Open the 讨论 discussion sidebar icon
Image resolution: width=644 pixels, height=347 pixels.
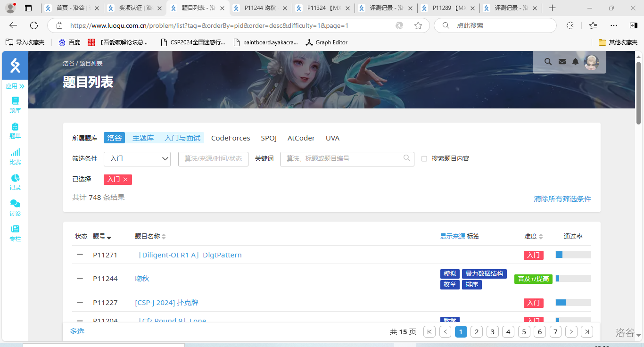point(15,207)
